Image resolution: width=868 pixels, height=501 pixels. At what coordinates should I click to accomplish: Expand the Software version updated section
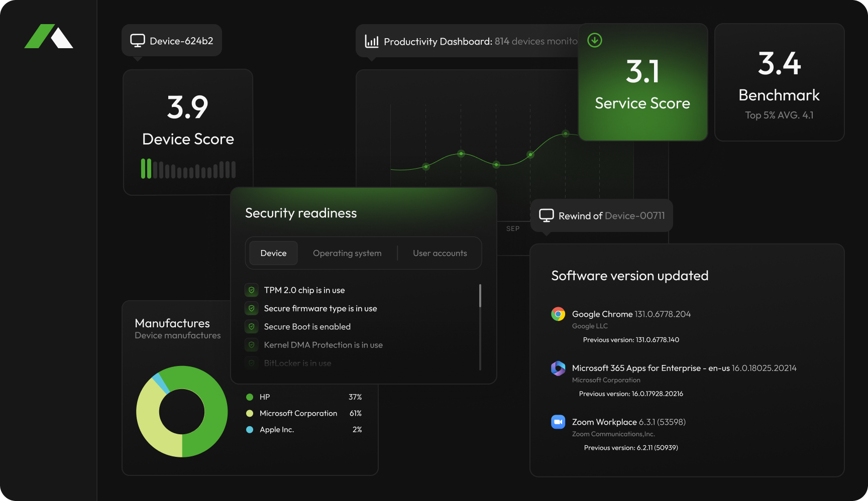click(x=629, y=275)
